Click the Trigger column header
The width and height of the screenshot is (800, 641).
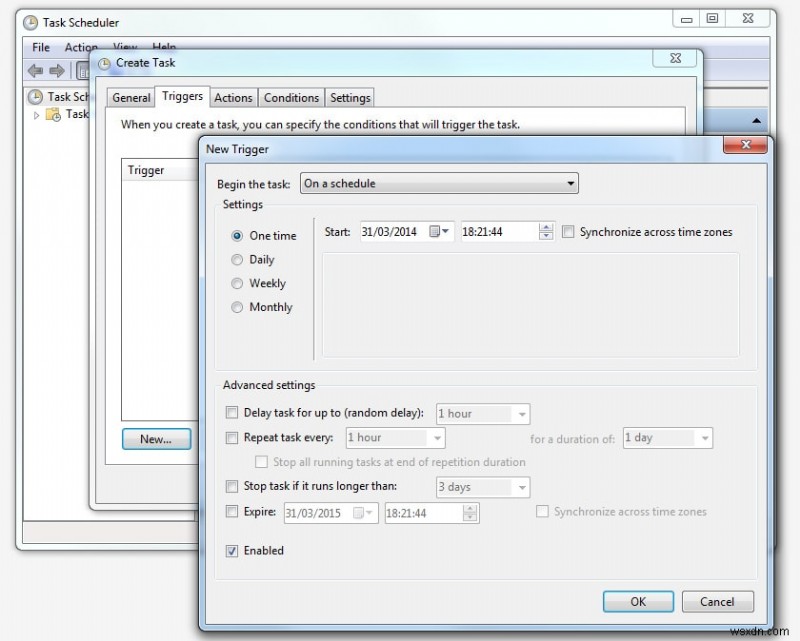pyautogui.click(x=160, y=170)
